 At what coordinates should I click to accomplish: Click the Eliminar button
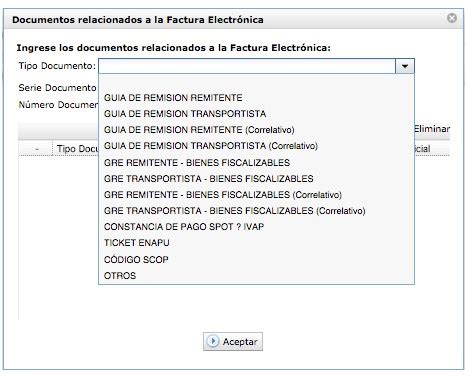point(432,129)
